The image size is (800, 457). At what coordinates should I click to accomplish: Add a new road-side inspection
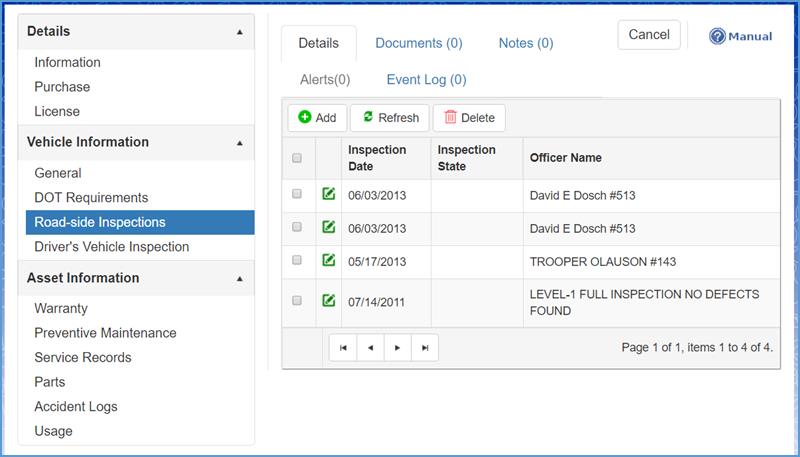point(317,118)
